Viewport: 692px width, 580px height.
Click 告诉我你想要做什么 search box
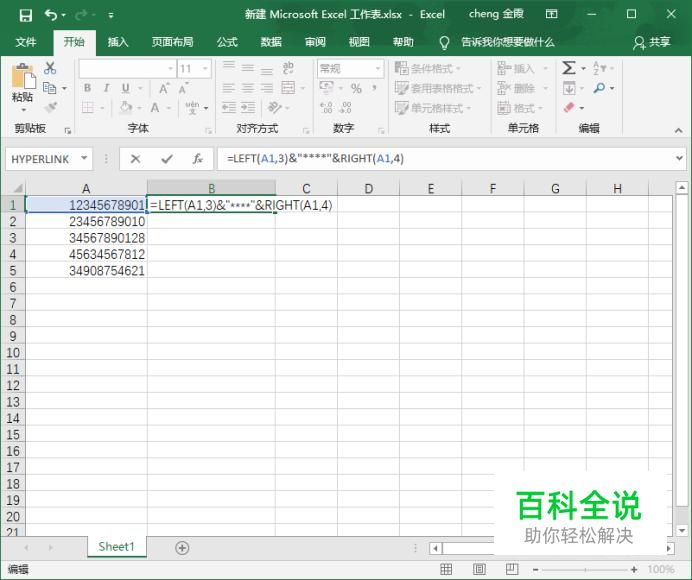pos(508,42)
